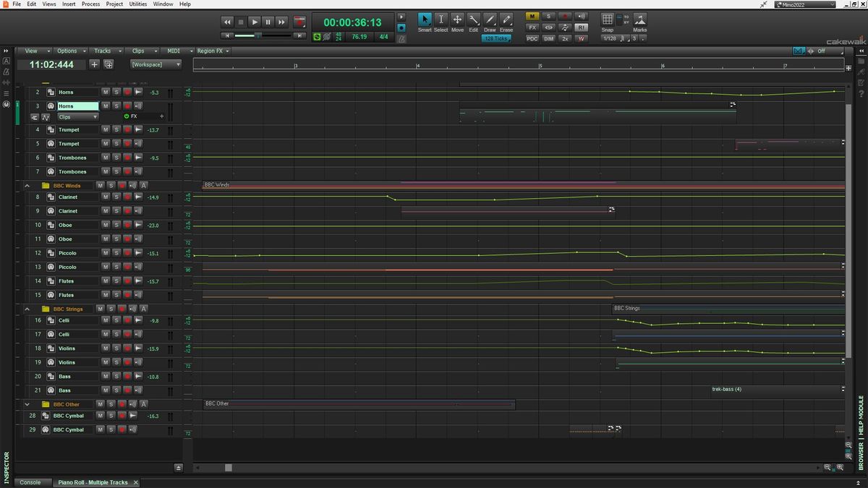Toggle global Mute in mix module
Viewport: 868px width, 488px height.
[532, 17]
